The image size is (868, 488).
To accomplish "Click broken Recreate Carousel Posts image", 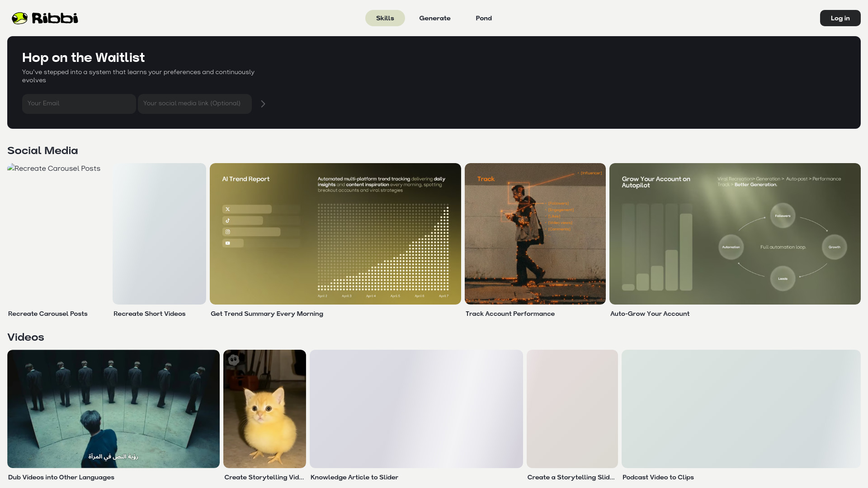I will (x=54, y=169).
